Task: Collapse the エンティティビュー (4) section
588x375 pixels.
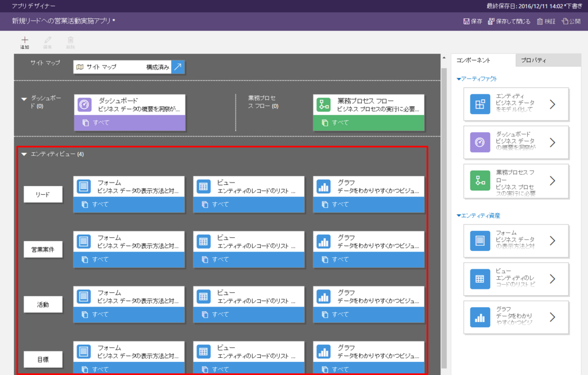Action: (24, 154)
